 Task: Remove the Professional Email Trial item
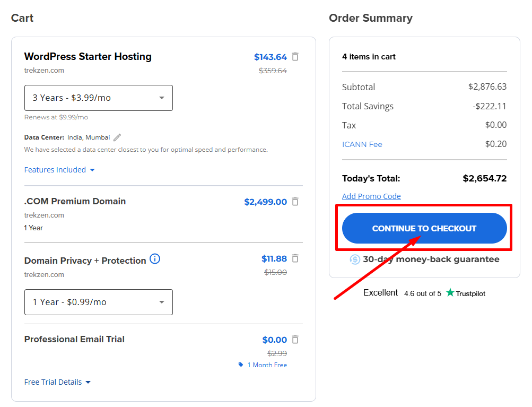pyautogui.click(x=295, y=340)
